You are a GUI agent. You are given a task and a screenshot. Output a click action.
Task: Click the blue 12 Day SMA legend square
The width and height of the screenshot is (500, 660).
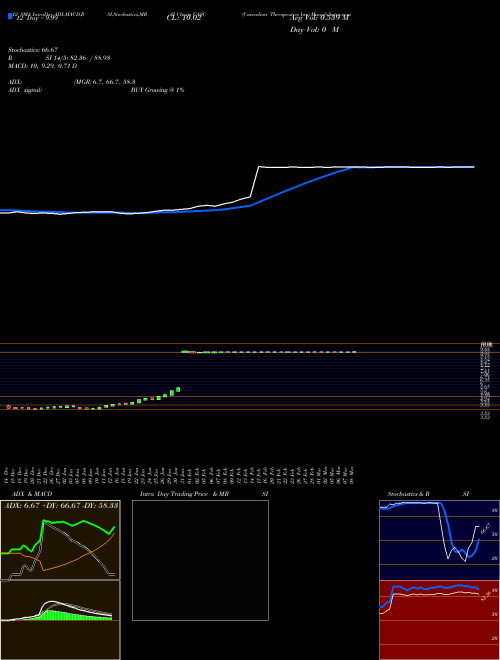(11, 16)
